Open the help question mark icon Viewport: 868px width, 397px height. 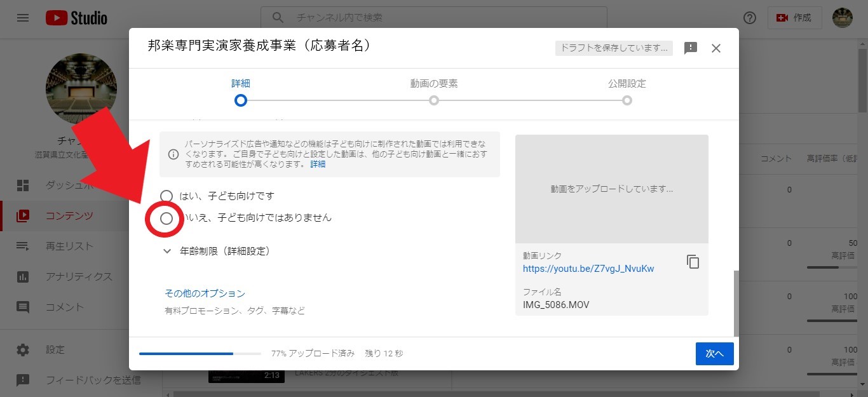(x=750, y=18)
